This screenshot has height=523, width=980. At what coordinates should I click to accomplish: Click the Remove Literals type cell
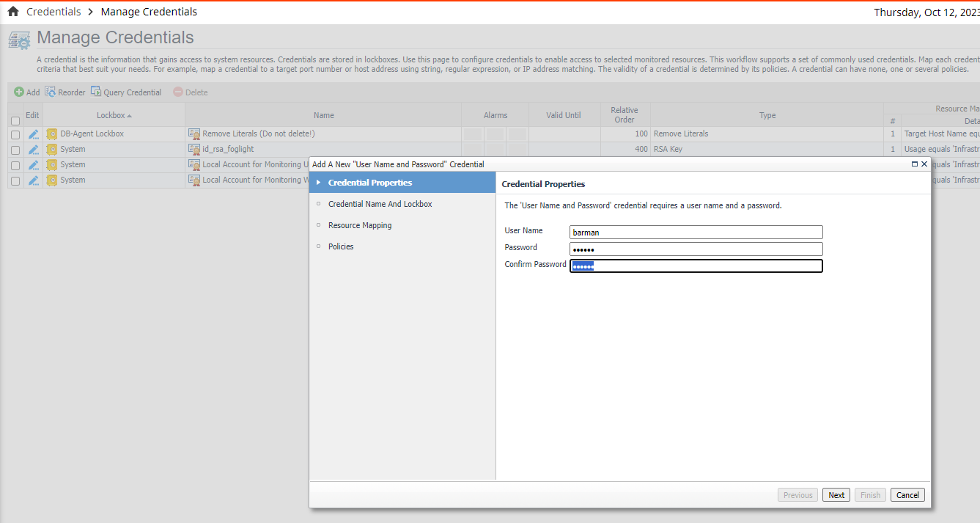click(681, 134)
